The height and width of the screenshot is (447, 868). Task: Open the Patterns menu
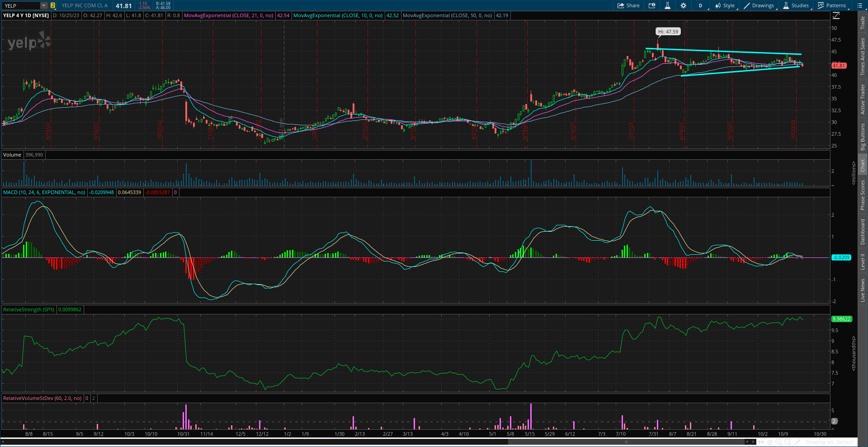point(832,5)
